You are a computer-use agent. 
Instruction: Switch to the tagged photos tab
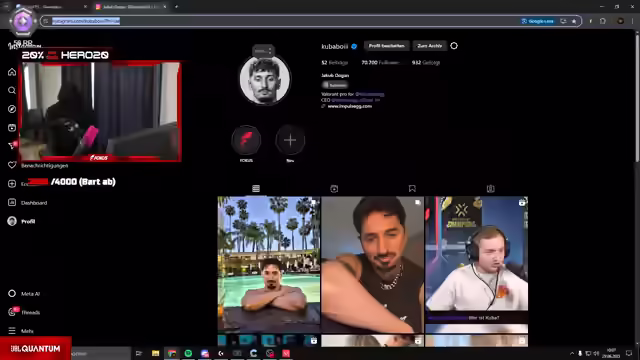491,189
